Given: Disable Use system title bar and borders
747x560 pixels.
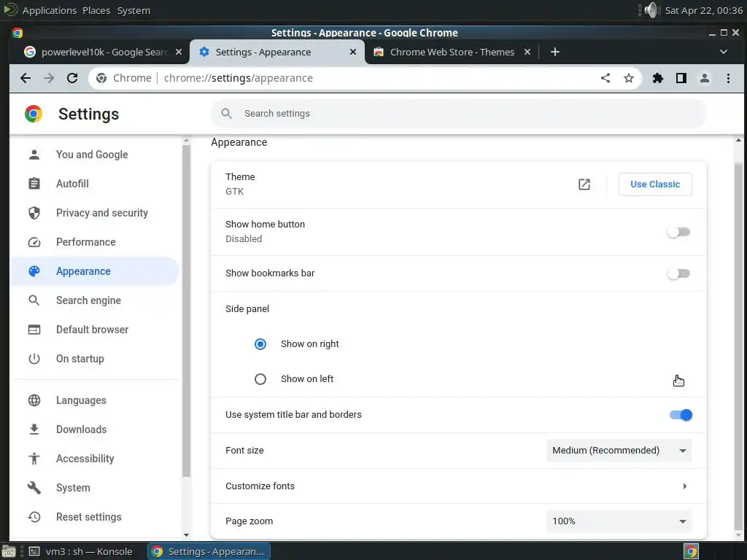Looking at the screenshot, I should click(681, 415).
